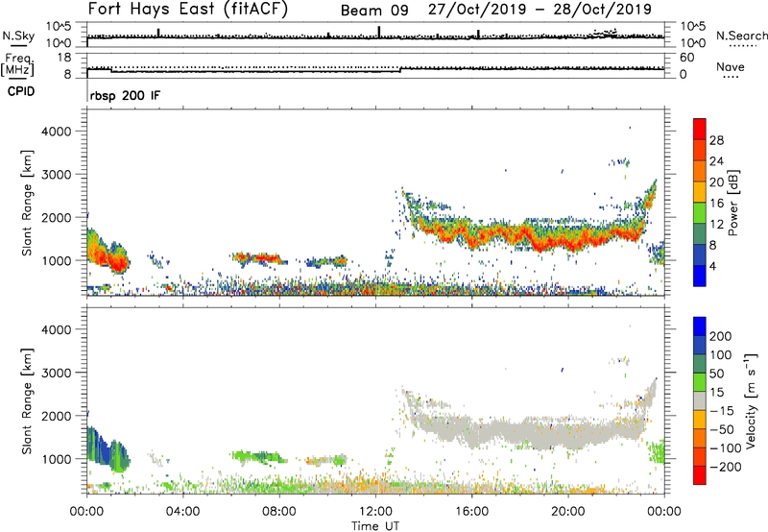
Task: Click the "16:00" time axis label
Action: 471,512
